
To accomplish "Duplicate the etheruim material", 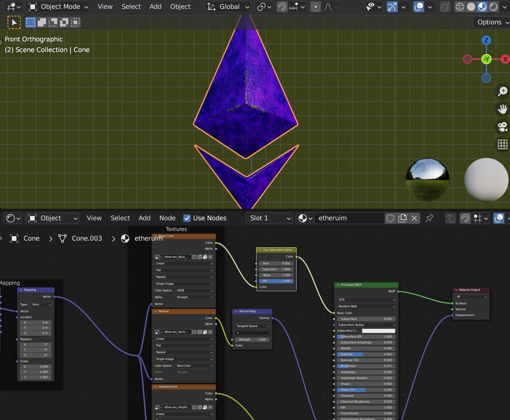I will [402, 218].
